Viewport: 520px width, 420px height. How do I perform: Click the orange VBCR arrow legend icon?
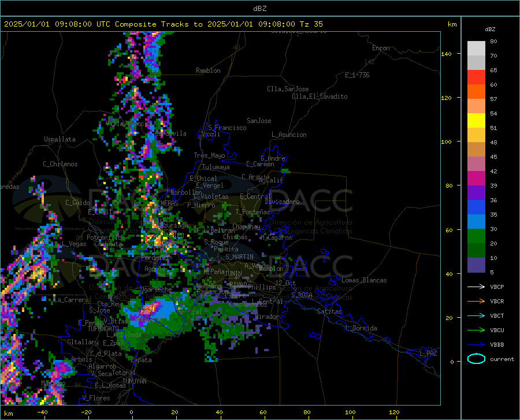pyautogui.click(x=476, y=302)
